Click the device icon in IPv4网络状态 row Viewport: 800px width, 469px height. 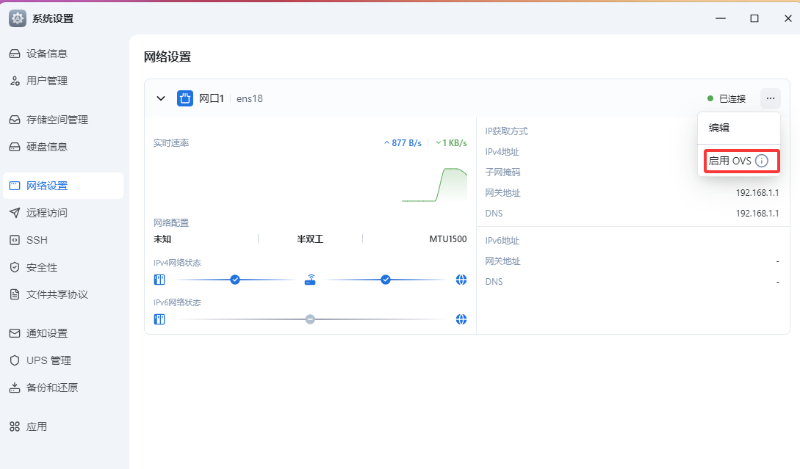pos(159,280)
